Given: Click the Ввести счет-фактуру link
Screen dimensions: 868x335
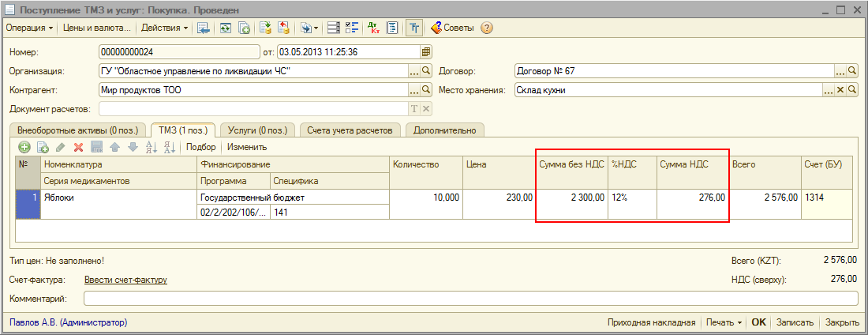Looking at the screenshot, I should click(125, 280).
